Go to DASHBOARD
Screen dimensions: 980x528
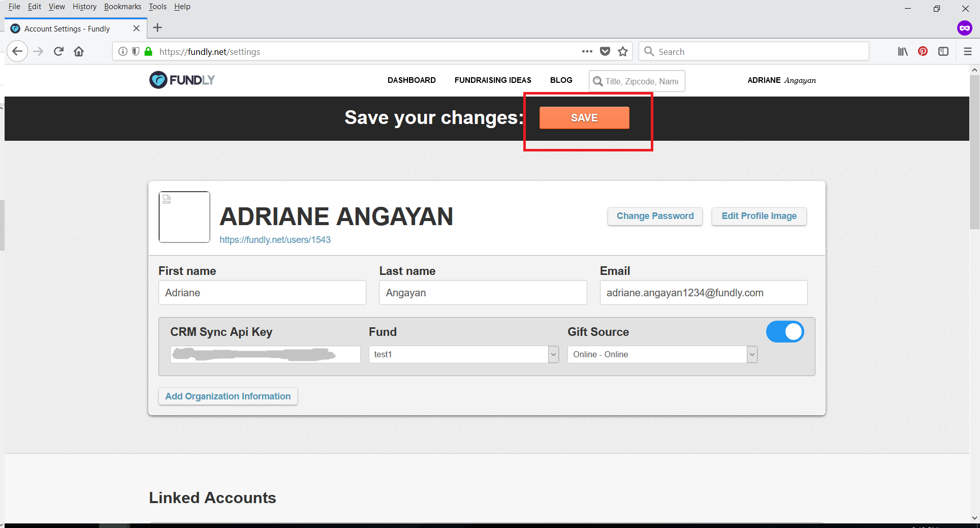(412, 80)
